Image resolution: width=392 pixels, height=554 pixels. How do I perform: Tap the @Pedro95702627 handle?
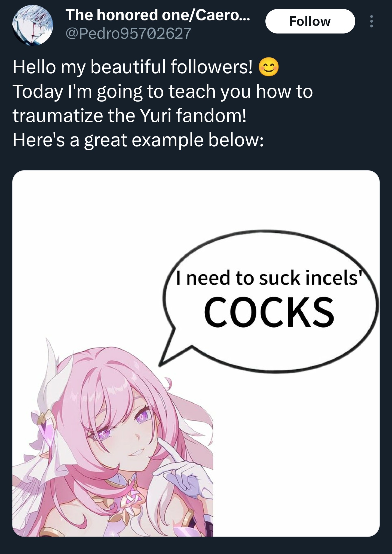point(128,34)
